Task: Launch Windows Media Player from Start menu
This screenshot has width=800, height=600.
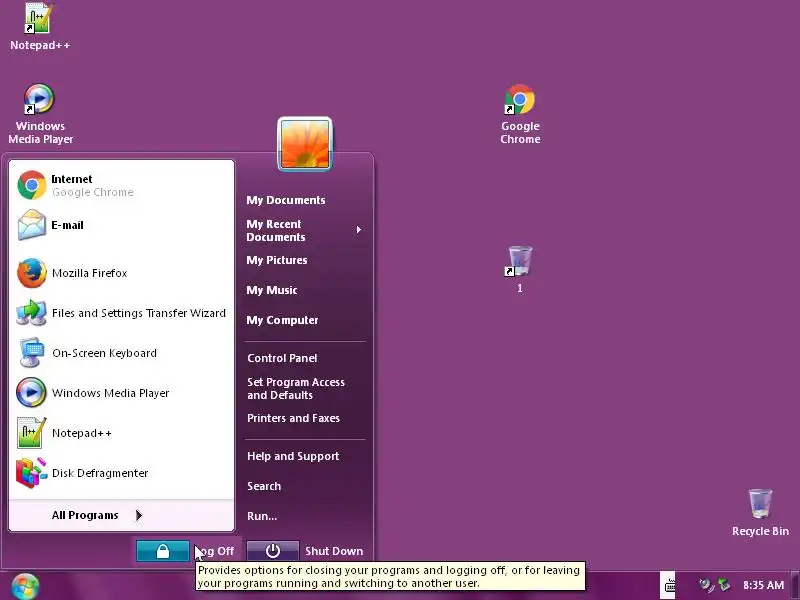Action: [121, 393]
